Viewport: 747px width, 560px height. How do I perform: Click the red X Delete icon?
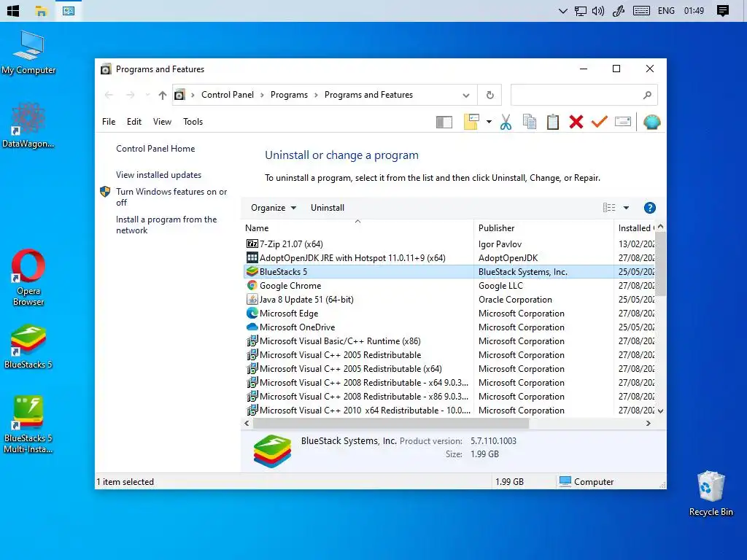click(x=576, y=122)
